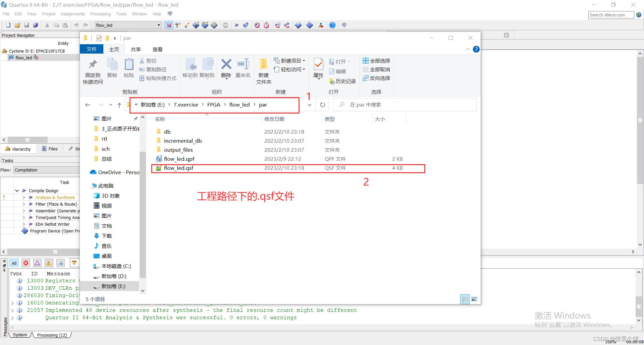This screenshot has height=345, width=644.
Task: Click Explorer Up arrow button
Action: [x=119, y=105]
